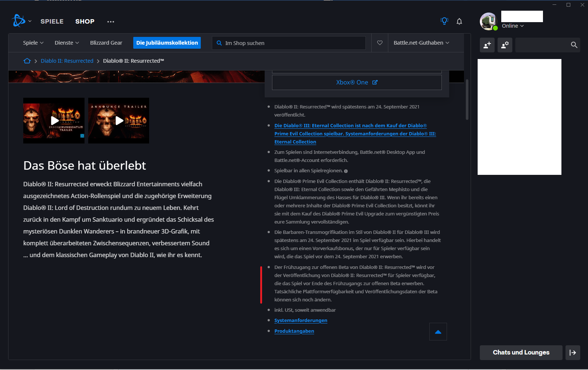Open the Blizzard Gear menu item
The width and height of the screenshot is (588, 370).
tap(106, 43)
